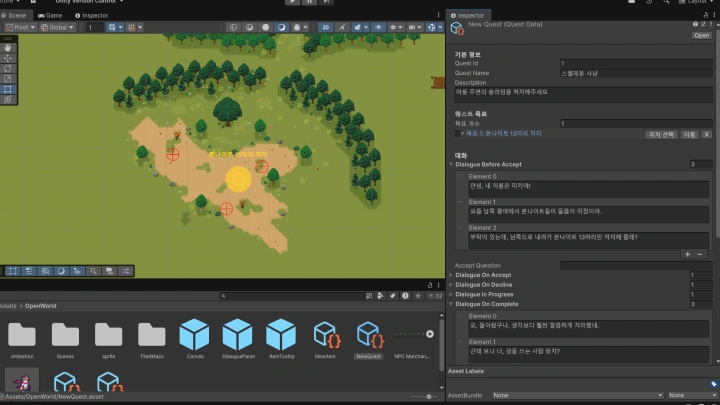Image resolution: width=720 pixels, height=405 pixels.
Task: Toggle scene lighting button
Action: (343, 27)
